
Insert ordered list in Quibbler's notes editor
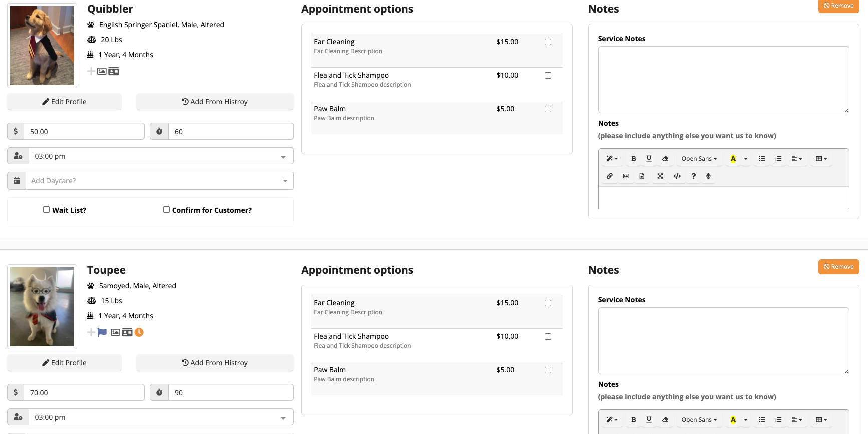(778, 159)
